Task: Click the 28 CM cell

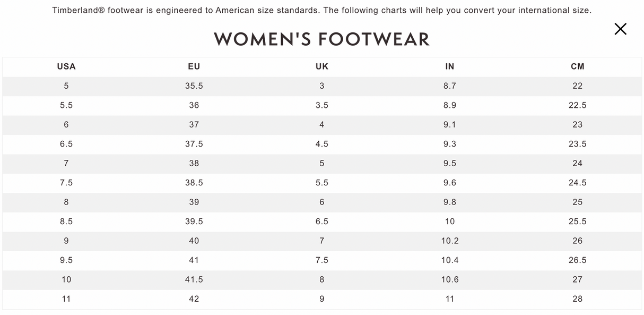Action: (578, 299)
